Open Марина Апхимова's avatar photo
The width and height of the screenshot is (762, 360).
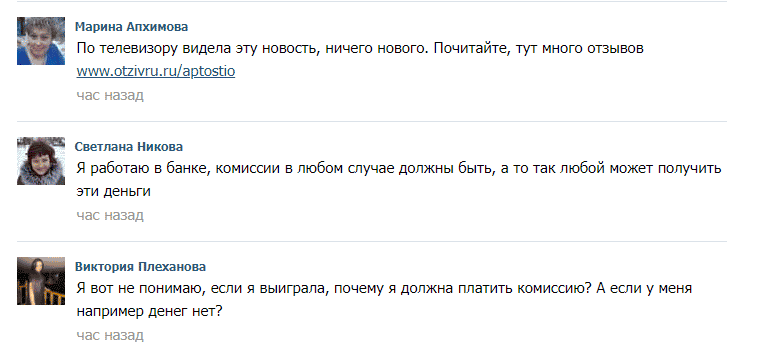(41, 41)
